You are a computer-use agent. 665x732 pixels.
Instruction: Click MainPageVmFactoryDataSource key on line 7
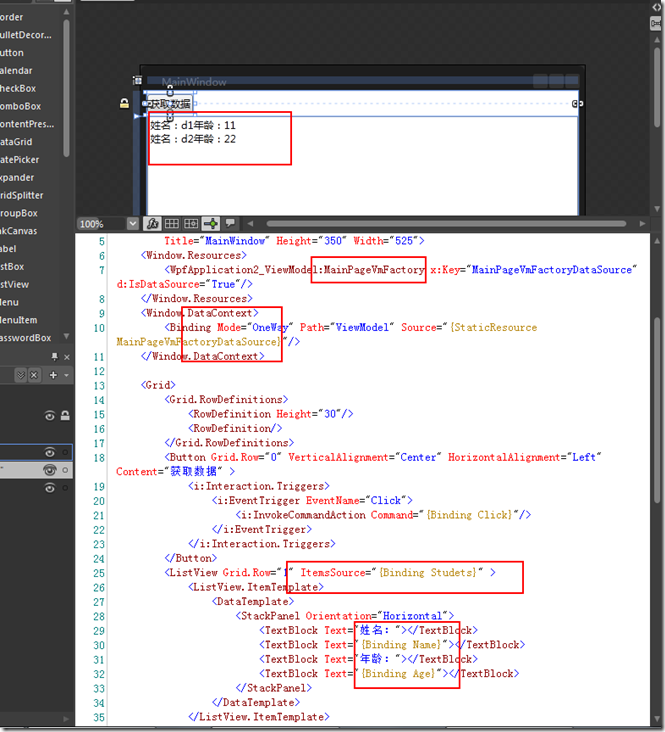tap(552, 269)
